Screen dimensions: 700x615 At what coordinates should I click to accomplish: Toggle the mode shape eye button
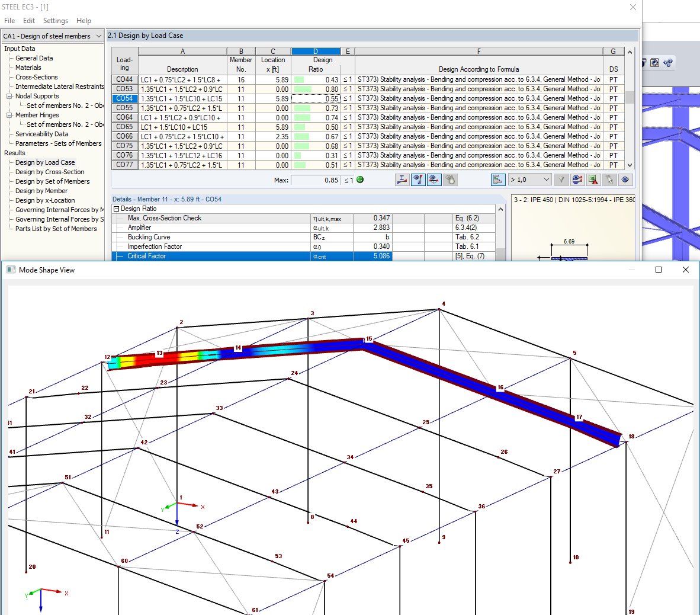click(x=434, y=179)
